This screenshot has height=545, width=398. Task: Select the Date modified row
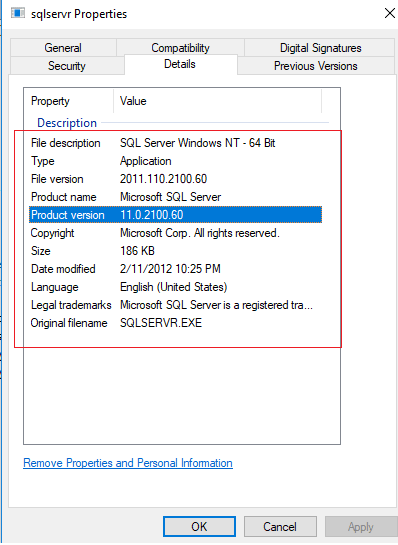(x=176, y=269)
